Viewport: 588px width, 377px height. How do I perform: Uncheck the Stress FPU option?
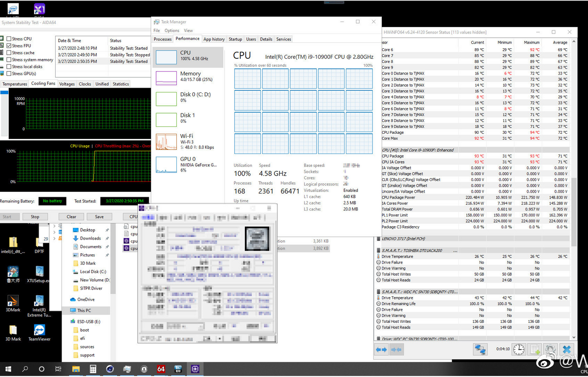(9, 46)
